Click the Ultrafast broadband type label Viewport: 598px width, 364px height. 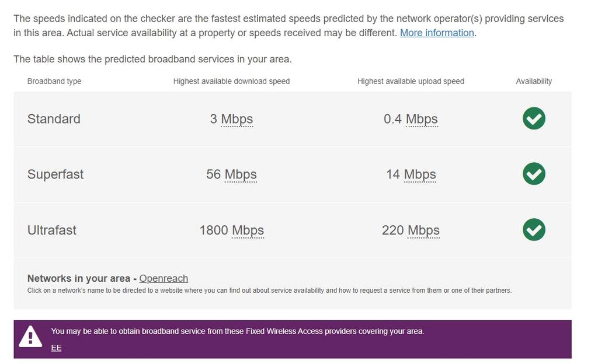[52, 230]
